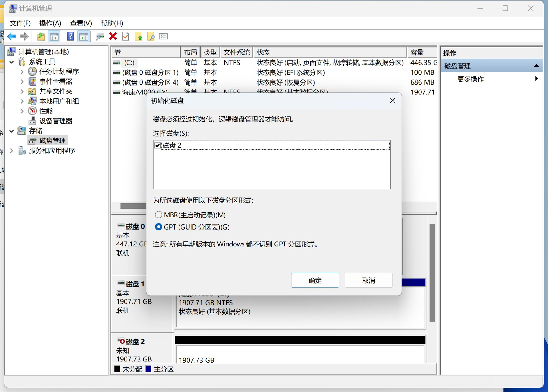Select the MBR(主启动记录) radio option
Viewport: 548px width, 392px height.
(158, 215)
